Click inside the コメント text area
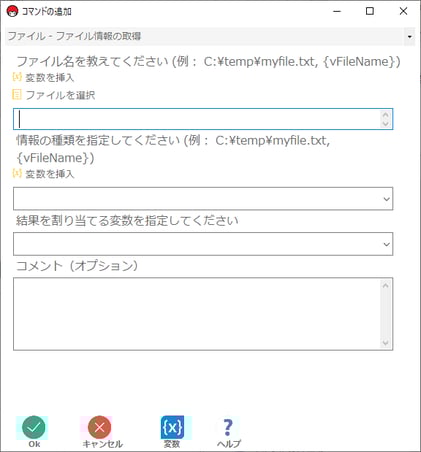This screenshot has width=421, height=452. click(x=197, y=314)
